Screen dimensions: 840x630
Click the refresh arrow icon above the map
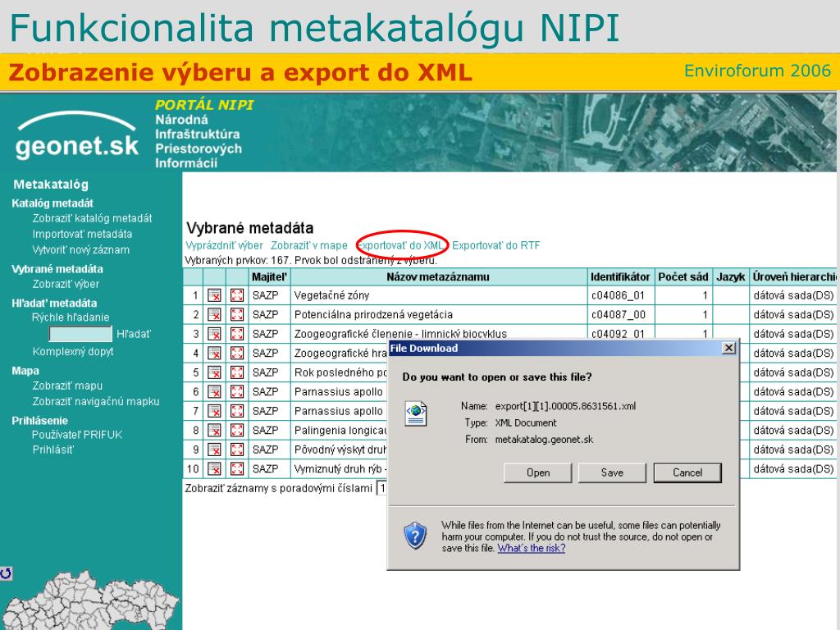coord(6,573)
